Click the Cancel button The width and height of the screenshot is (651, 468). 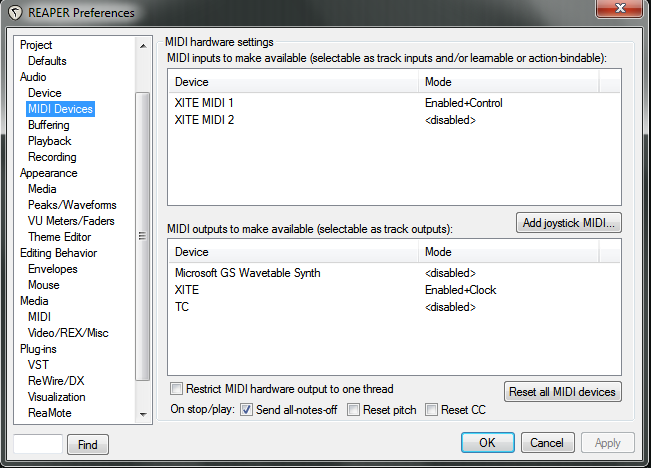pyautogui.click(x=547, y=443)
